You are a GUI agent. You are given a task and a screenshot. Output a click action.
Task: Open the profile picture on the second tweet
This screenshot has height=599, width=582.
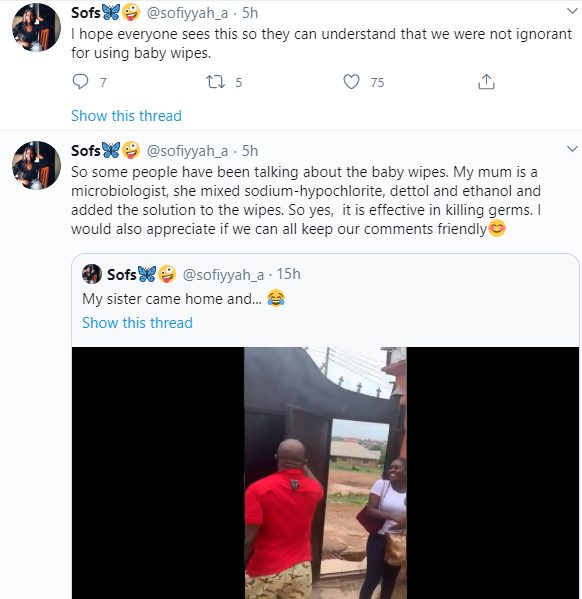coord(37,165)
